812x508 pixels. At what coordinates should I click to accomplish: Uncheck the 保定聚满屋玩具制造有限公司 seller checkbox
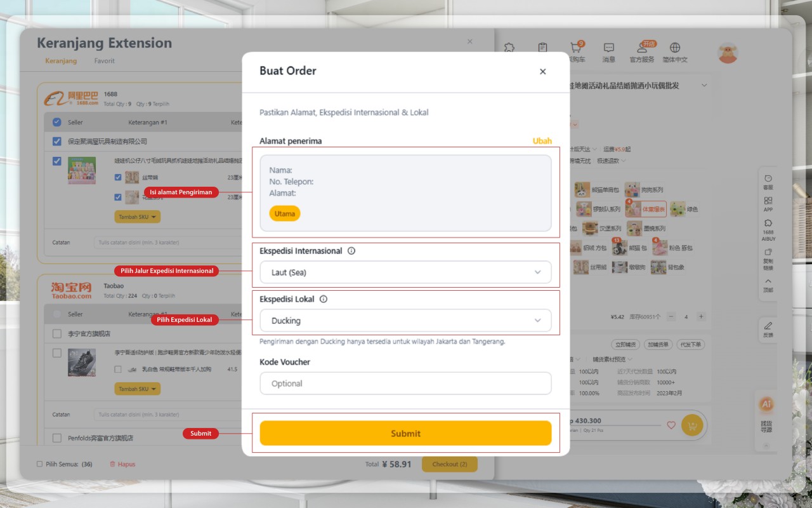[57, 141]
